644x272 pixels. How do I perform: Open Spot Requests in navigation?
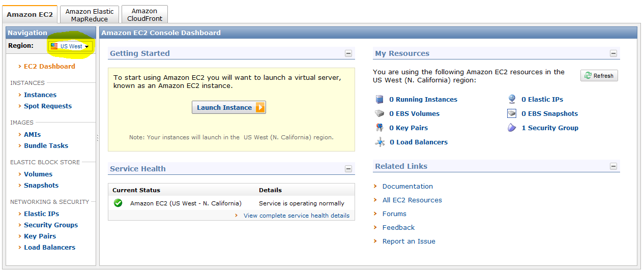click(48, 106)
